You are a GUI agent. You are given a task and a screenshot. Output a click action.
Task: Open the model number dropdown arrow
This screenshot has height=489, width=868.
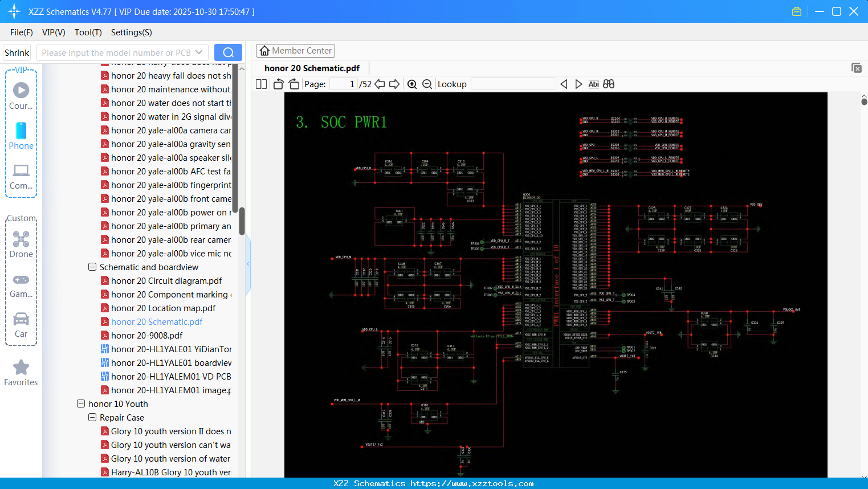pos(199,52)
